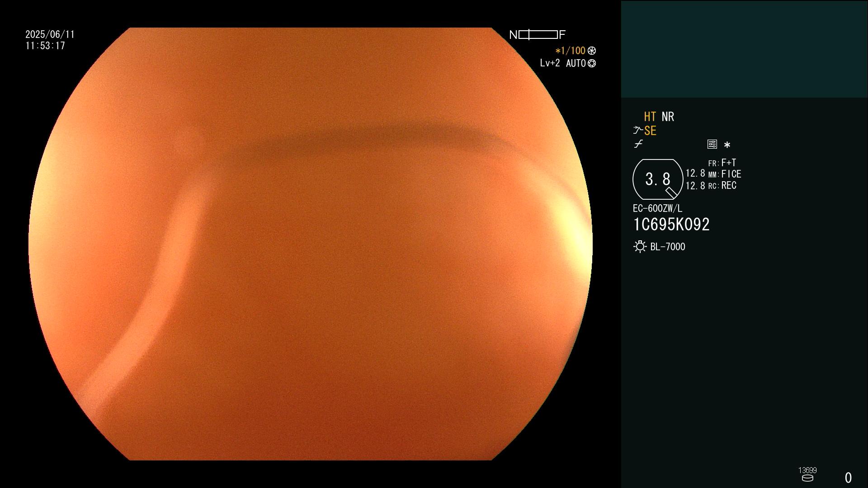Open the settings sliders panel icon

[x=712, y=144]
